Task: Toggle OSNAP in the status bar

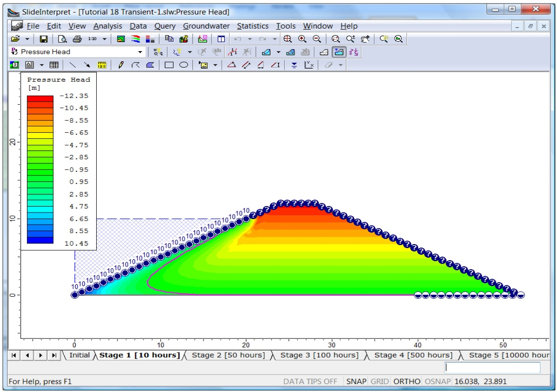Action: (437, 381)
